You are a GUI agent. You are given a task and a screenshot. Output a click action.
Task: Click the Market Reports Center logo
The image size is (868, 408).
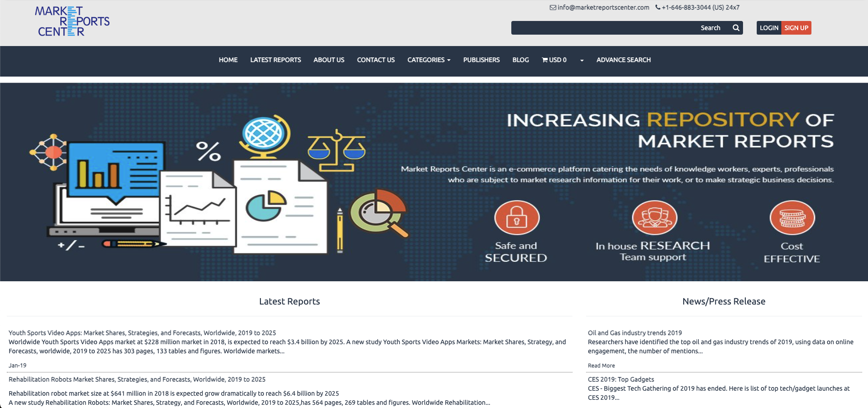click(x=73, y=21)
